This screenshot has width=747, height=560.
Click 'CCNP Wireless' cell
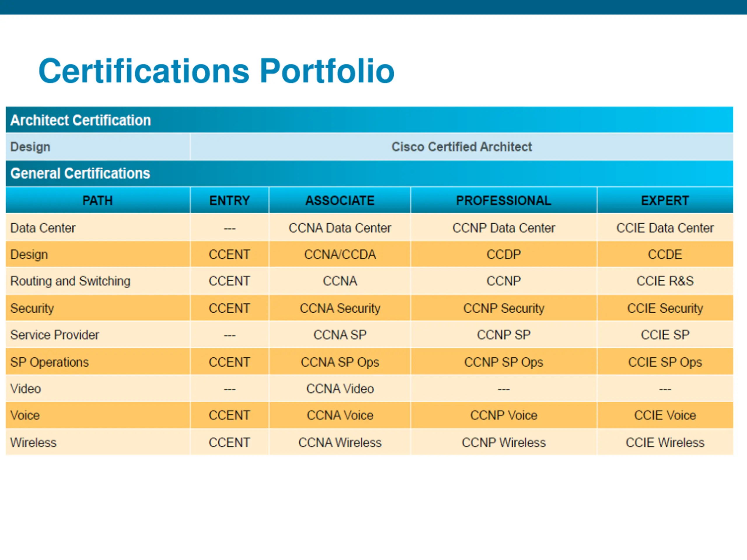pos(504,442)
